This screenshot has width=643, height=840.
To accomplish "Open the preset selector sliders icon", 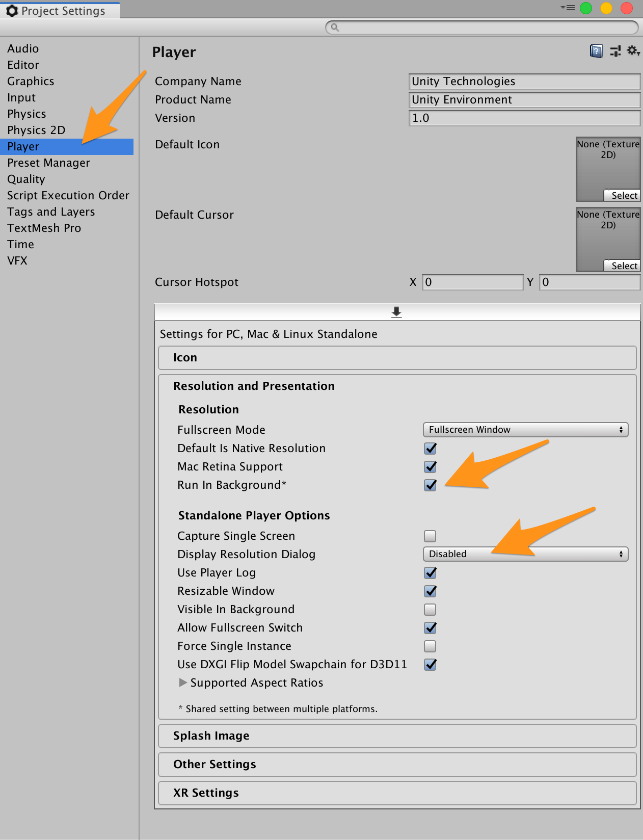I will pos(615,51).
